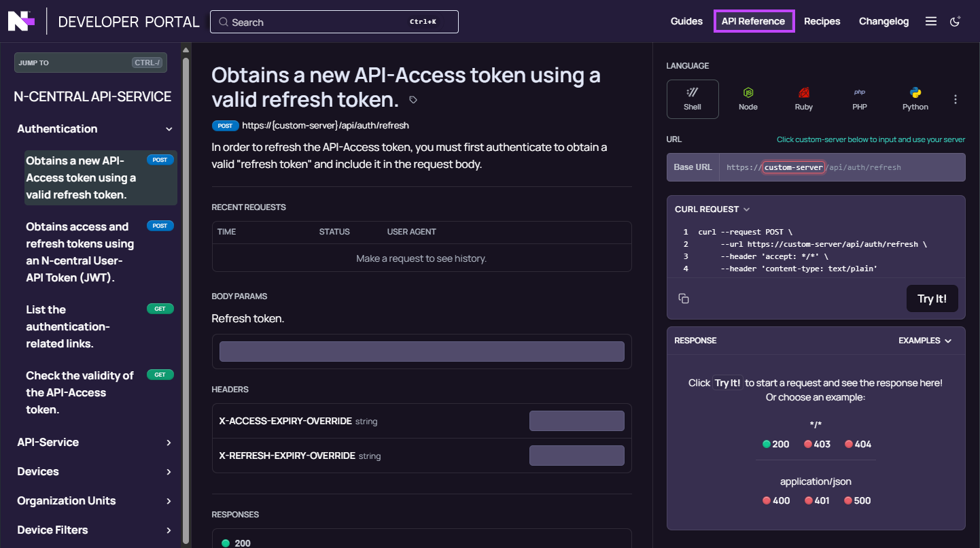Viewport: 980px width, 548px height.
Task: Open the Changelog tab
Action: pyautogui.click(x=883, y=21)
